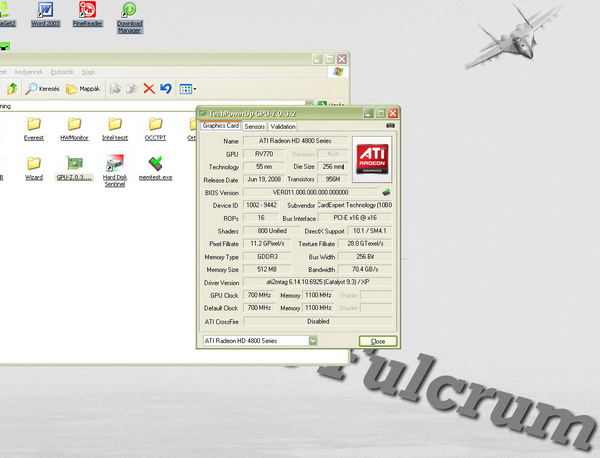Viewport: 600px width, 458px height.
Task: Click the Move To icon in Explorer toolbar
Action: tap(115, 89)
